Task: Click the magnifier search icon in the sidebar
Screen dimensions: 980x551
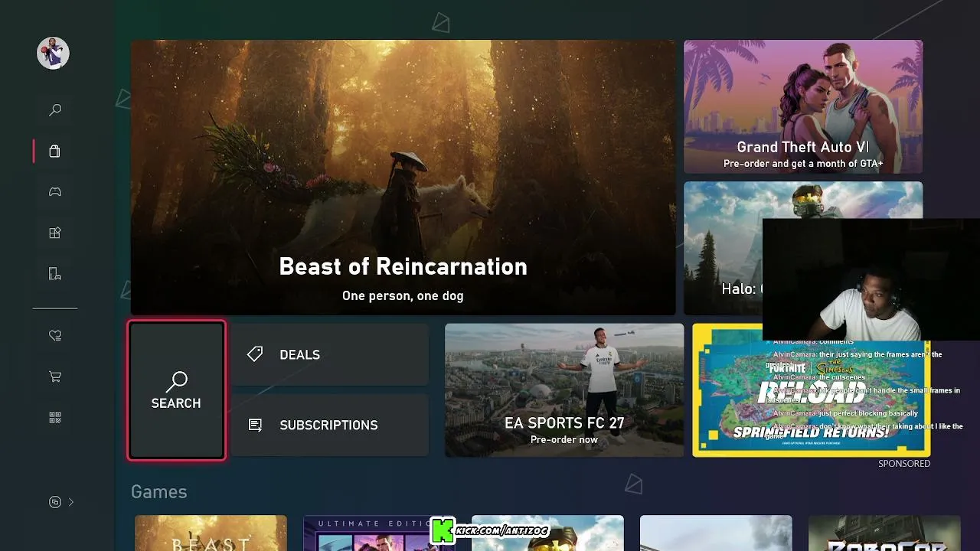Action: [x=55, y=110]
